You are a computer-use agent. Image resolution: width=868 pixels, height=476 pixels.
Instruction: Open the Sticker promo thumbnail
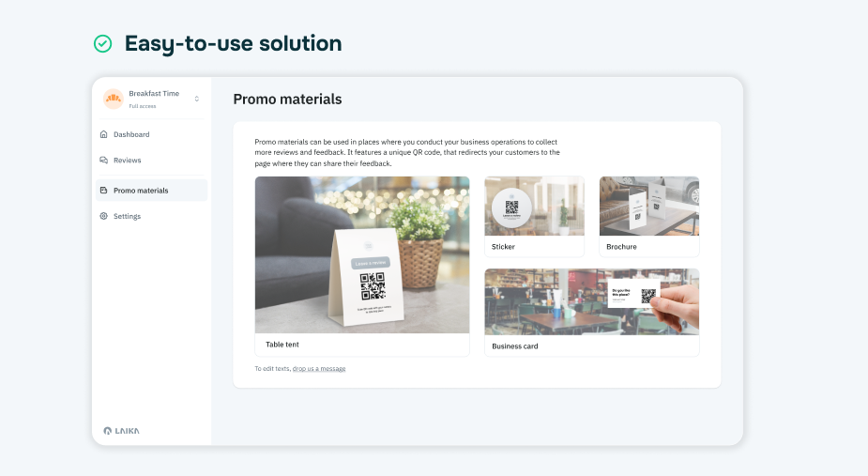tap(534, 207)
